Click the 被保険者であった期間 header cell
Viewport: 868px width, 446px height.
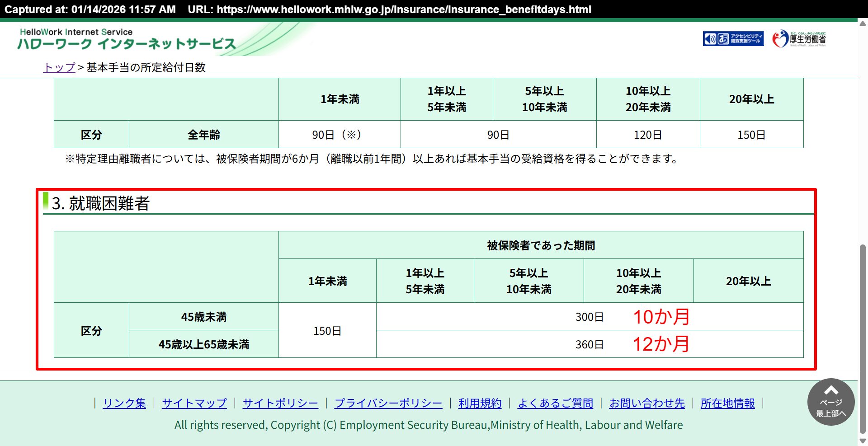pyautogui.click(x=541, y=245)
